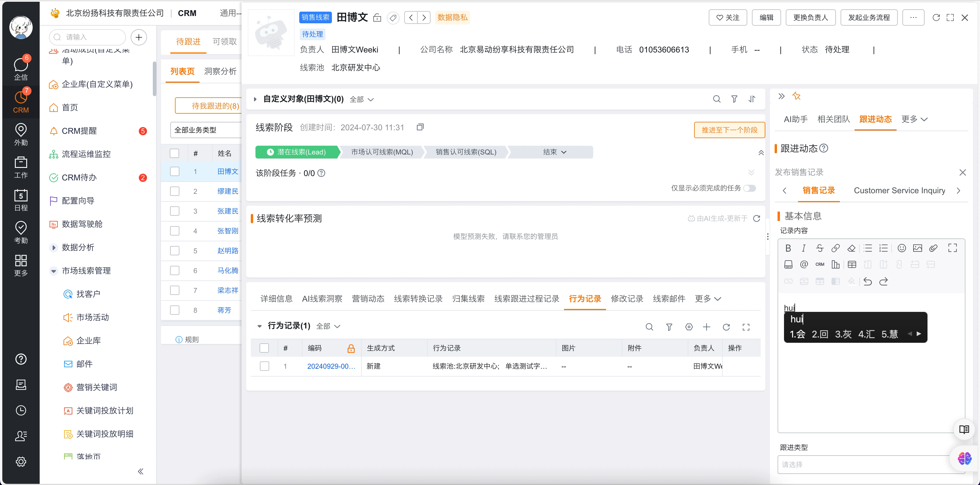
Task: Click 发起业务流程 button
Action: tap(869, 17)
